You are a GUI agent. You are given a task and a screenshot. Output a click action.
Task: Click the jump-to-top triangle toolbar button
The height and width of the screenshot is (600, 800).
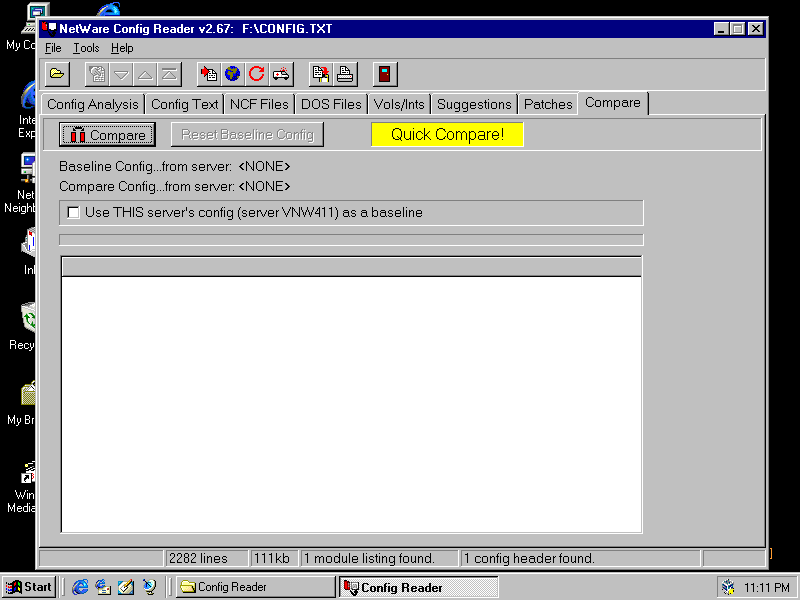(169, 74)
